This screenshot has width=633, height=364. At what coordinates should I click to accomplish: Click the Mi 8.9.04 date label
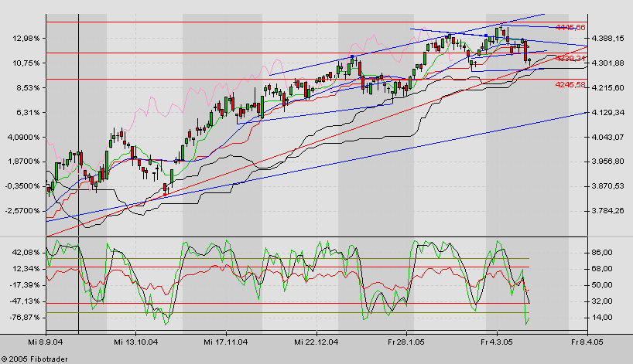pos(46,342)
